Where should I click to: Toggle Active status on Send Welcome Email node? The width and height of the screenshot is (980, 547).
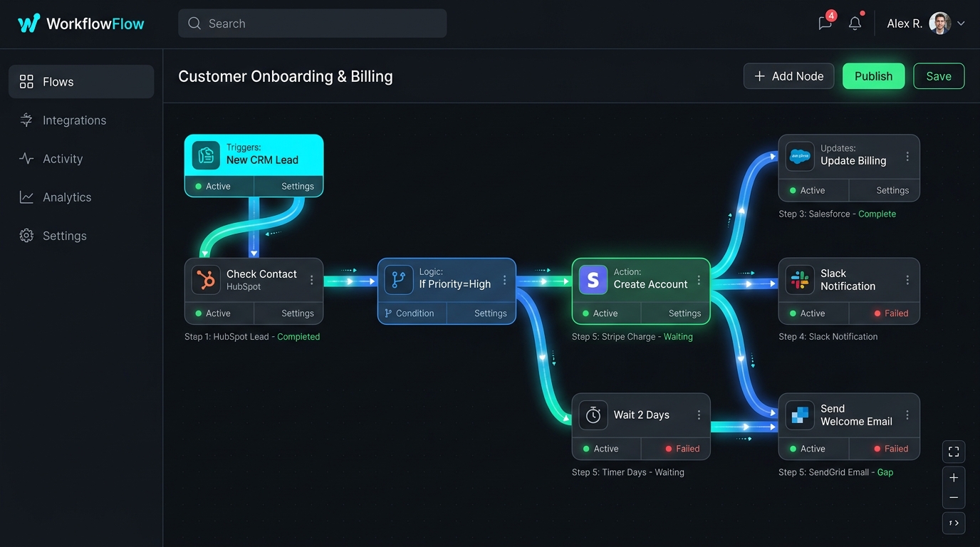(x=807, y=449)
